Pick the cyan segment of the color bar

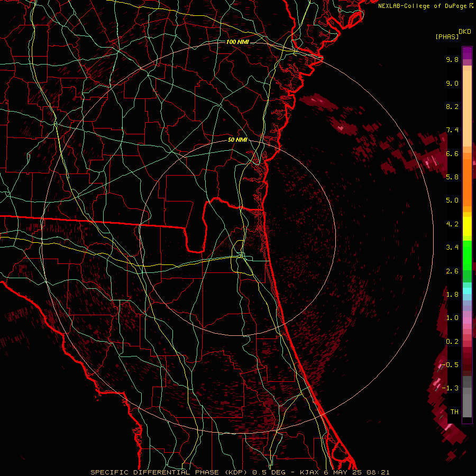(x=467, y=291)
